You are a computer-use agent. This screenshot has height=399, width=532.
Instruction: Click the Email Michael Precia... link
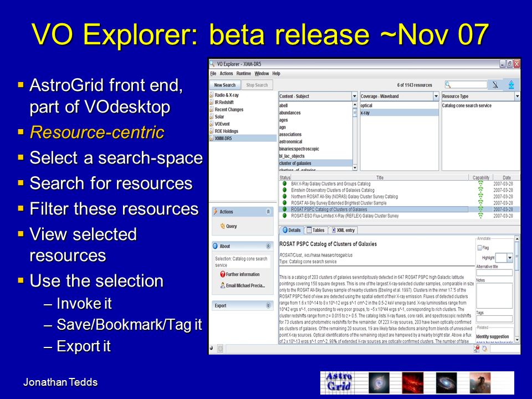[x=245, y=285]
